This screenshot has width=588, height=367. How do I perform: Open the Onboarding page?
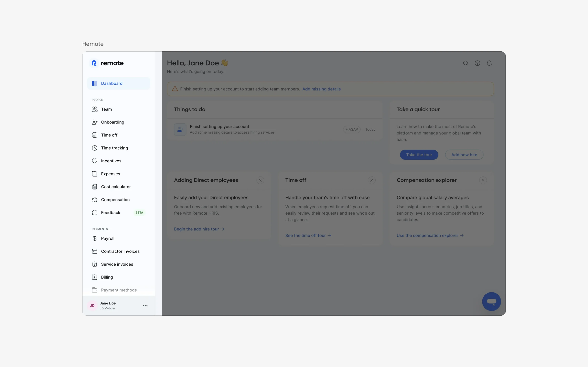coord(112,122)
